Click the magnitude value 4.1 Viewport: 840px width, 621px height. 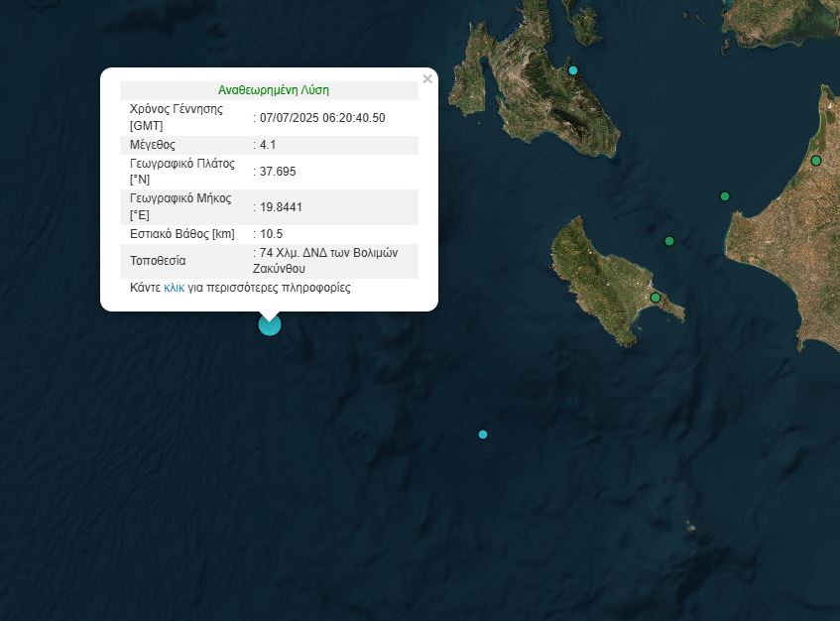point(268,145)
